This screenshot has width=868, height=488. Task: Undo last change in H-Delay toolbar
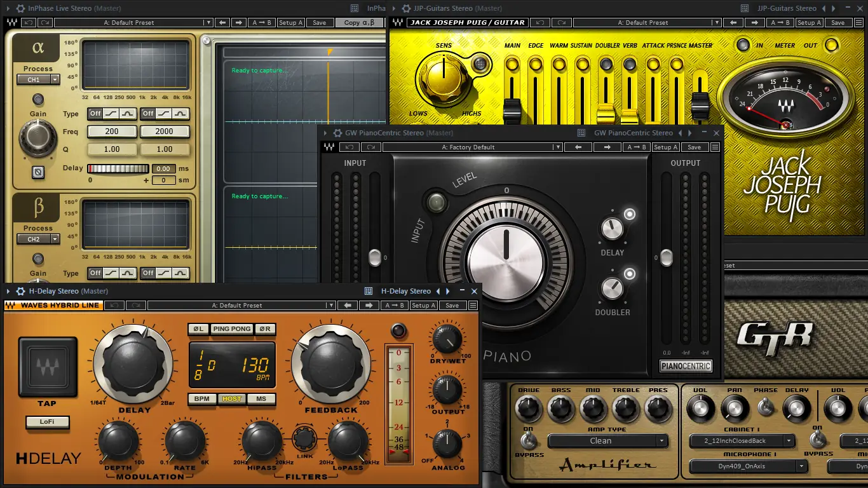click(x=115, y=306)
